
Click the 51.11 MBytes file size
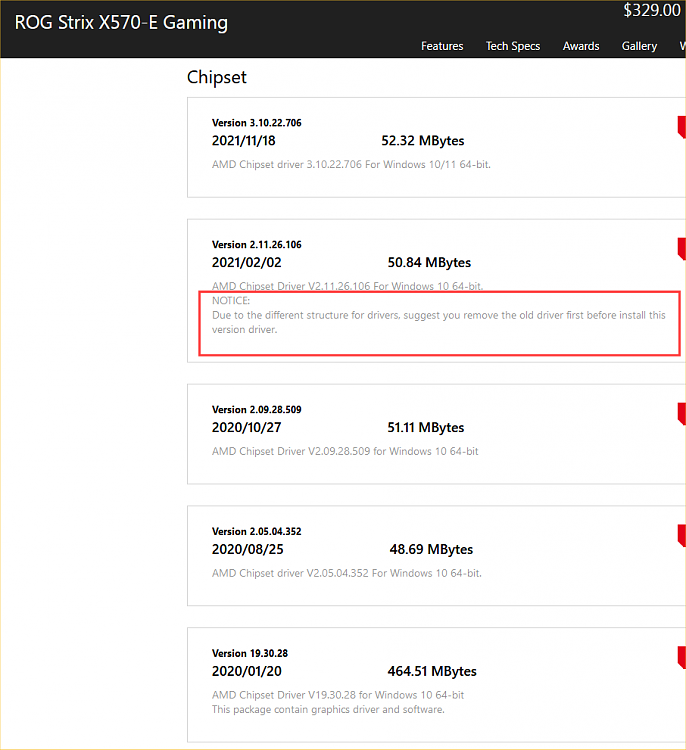[x=426, y=428]
